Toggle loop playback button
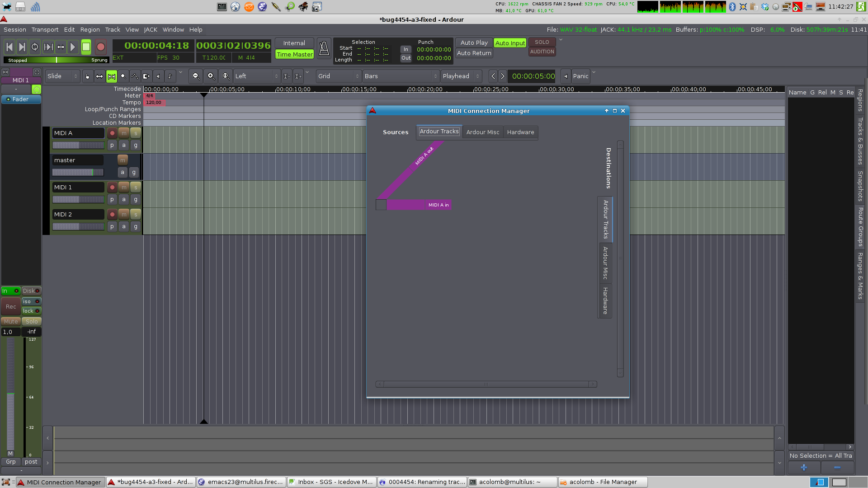Viewport: 868px width, 488px height. pos(35,47)
